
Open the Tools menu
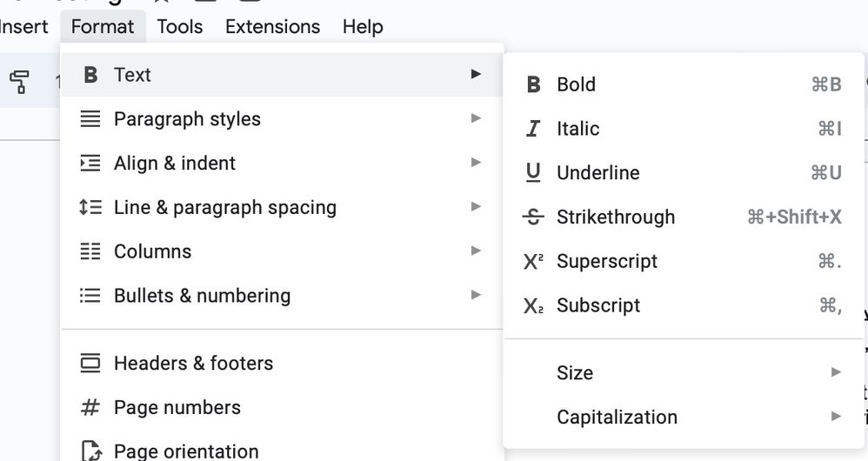pos(180,27)
